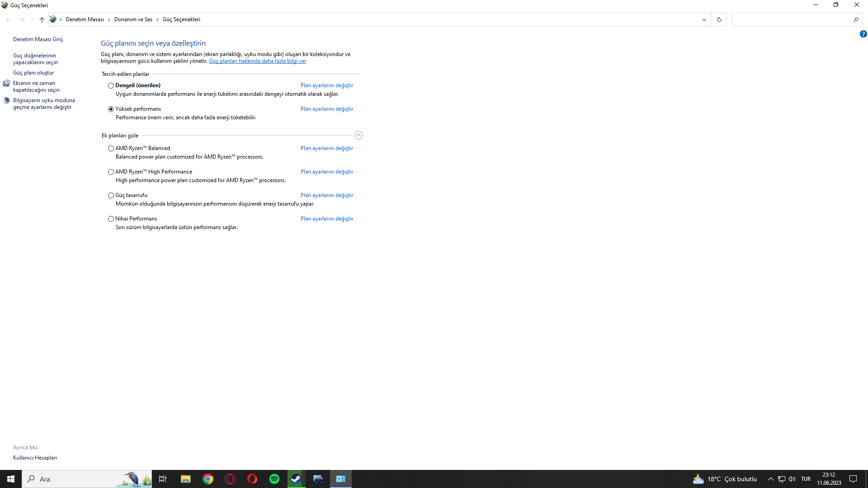Viewport: 868px width, 488px height.
Task: Collapse the Ek planları gizle section
Action: point(359,136)
